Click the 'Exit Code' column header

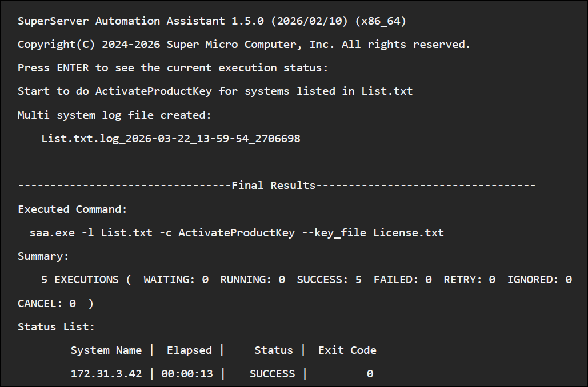[347, 350]
